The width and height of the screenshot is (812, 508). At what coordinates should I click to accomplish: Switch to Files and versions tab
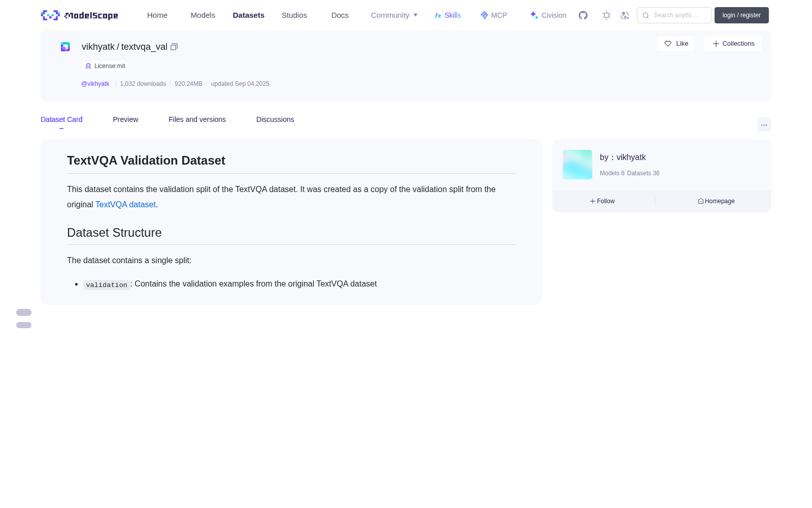pos(197,119)
